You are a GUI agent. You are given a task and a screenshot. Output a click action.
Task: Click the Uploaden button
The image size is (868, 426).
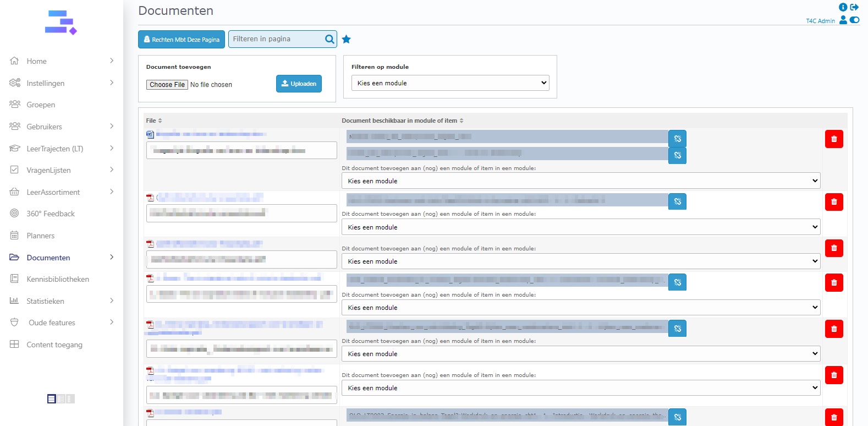coord(299,84)
